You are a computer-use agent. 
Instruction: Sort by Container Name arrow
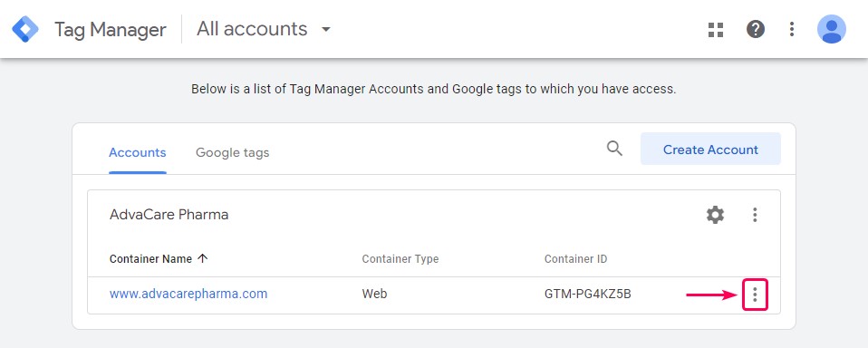point(203,258)
